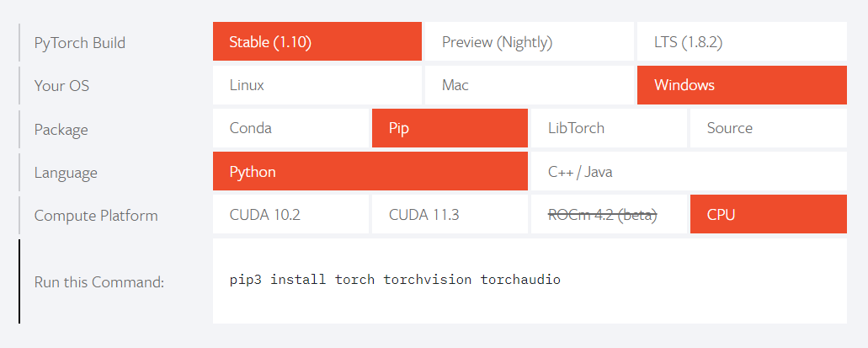Select the Windows OS option

[742, 85]
